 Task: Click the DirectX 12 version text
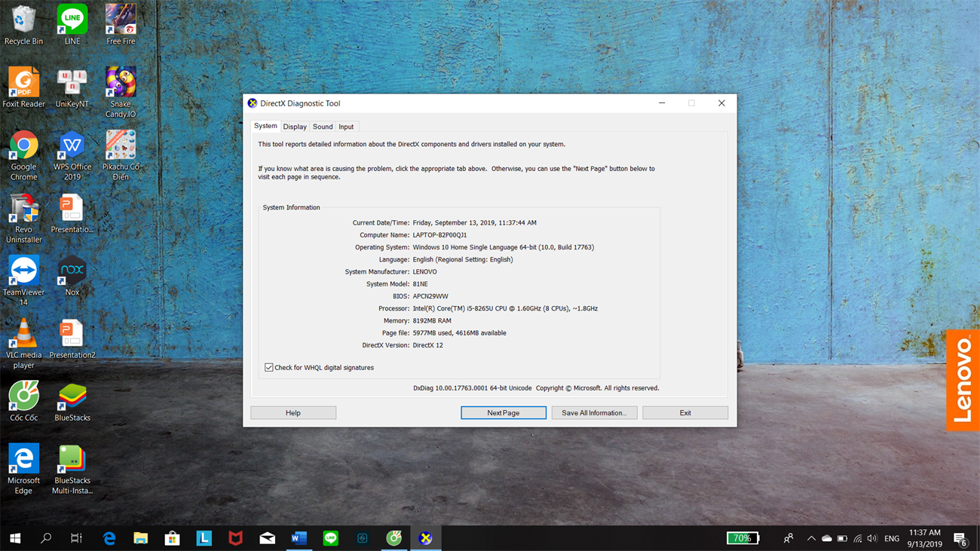click(427, 345)
